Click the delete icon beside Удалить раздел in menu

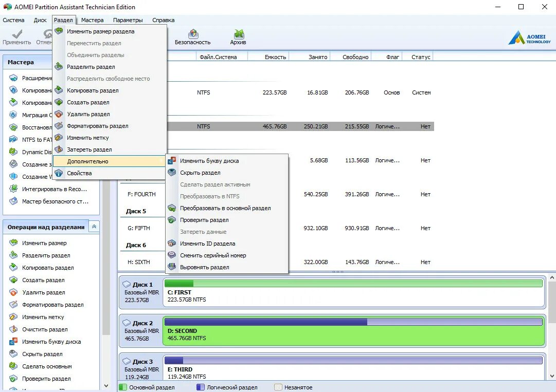[x=59, y=114]
